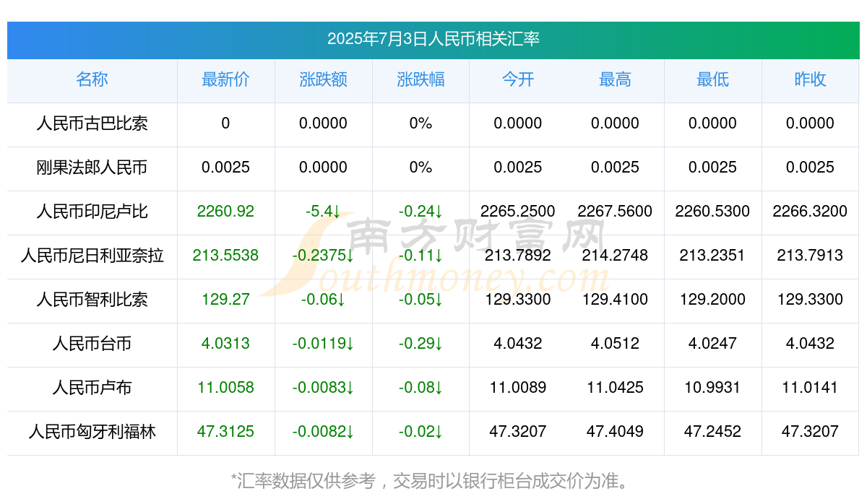
Task: Click lowest value 213.2351
Action: tap(712, 256)
